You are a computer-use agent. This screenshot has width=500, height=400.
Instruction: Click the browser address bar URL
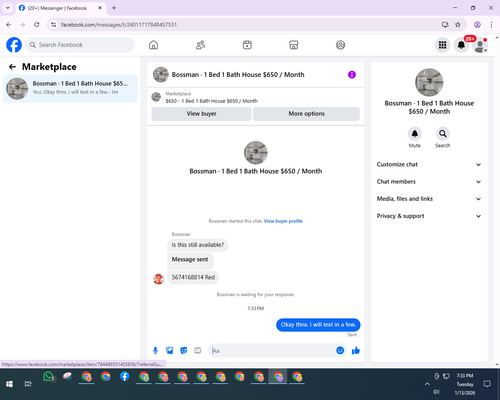click(x=119, y=25)
